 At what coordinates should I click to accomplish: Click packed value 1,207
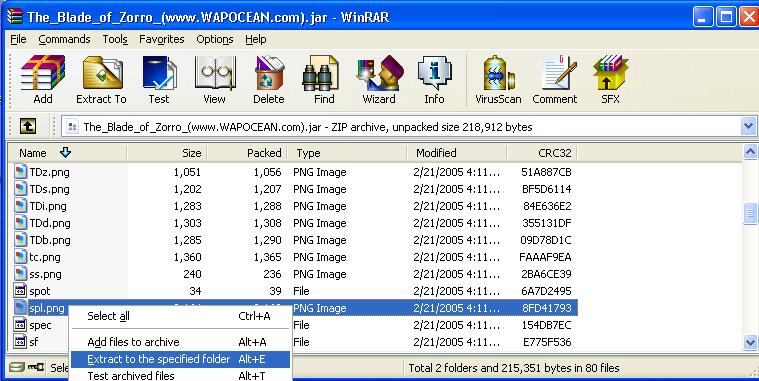point(267,189)
